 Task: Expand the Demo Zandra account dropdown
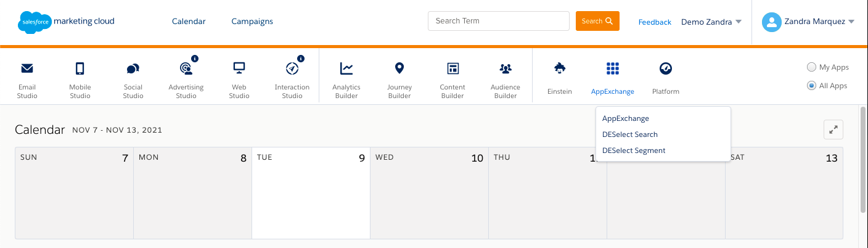(711, 22)
